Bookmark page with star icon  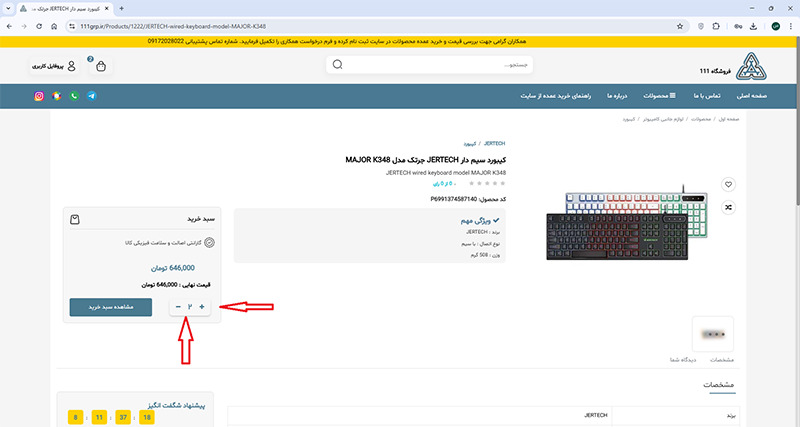point(680,27)
